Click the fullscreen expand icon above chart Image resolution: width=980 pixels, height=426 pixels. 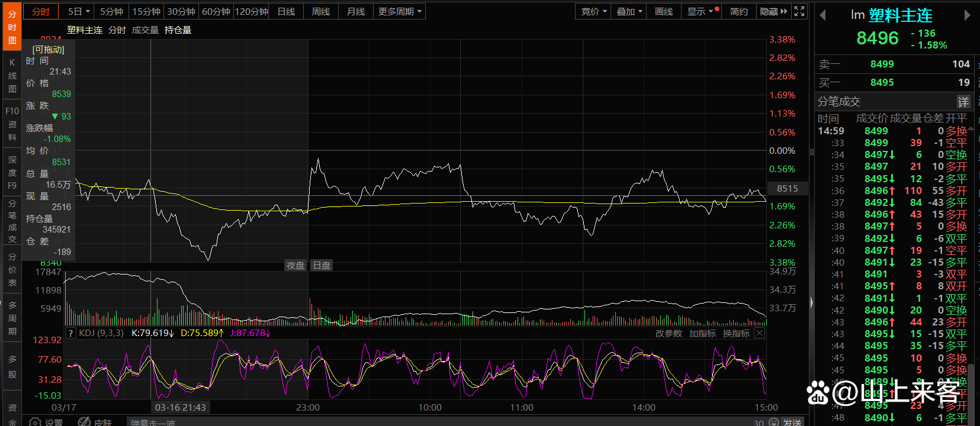(x=799, y=11)
